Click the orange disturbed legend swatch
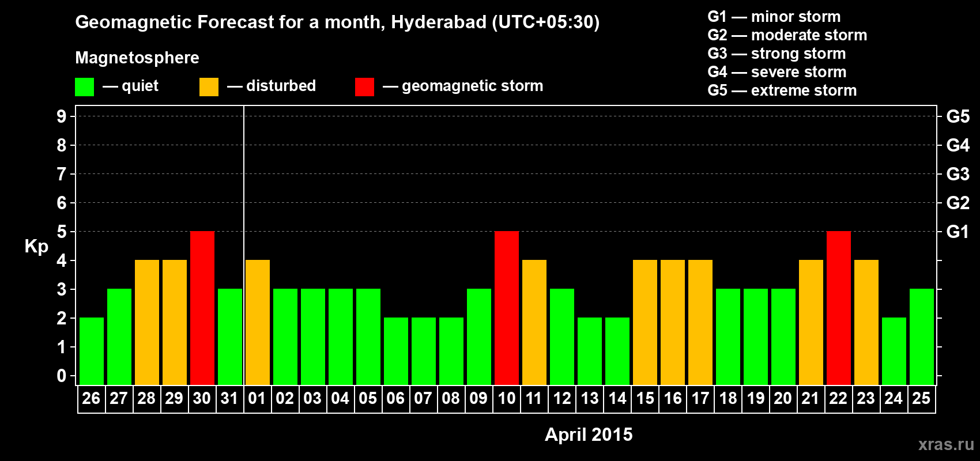The image size is (980, 461). pos(209,87)
